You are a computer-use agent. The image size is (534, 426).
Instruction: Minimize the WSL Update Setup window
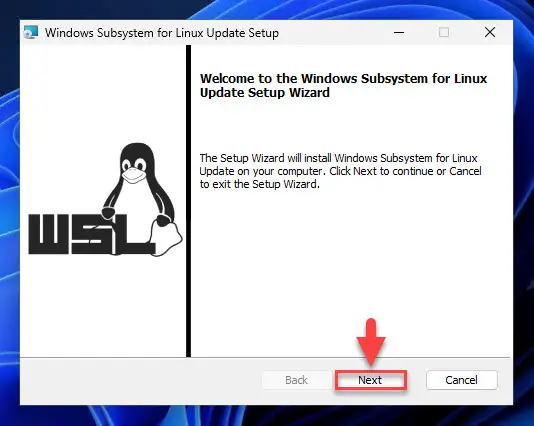pos(399,33)
